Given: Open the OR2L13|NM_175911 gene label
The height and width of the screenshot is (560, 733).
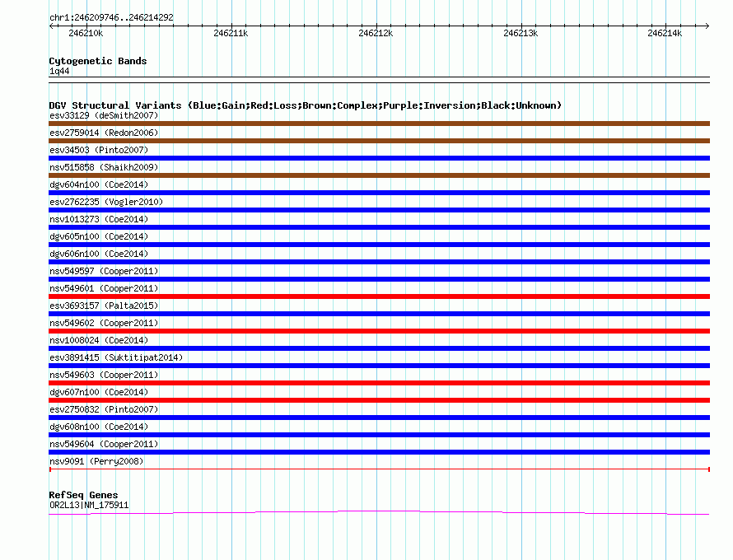Looking at the screenshot, I should point(89,505).
